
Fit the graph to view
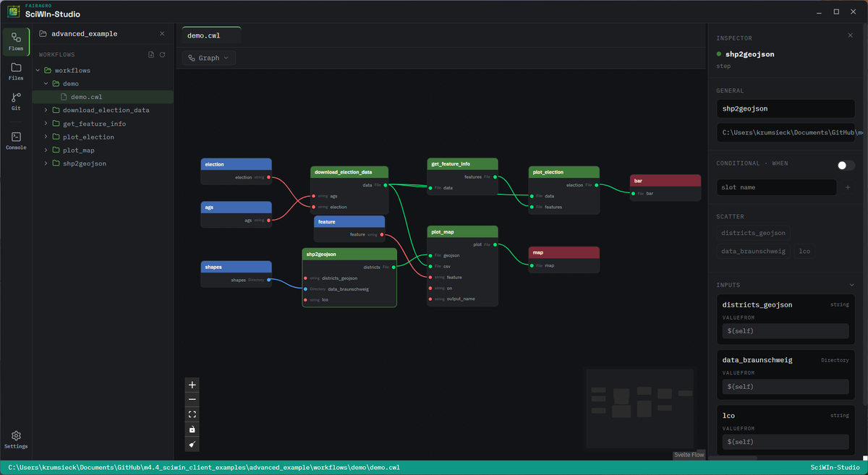[192, 414]
